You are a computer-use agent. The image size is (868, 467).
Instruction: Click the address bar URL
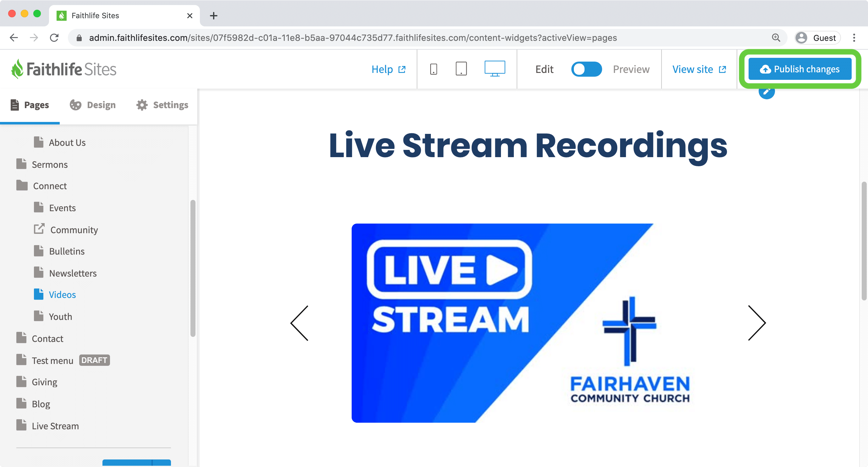coord(353,38)
